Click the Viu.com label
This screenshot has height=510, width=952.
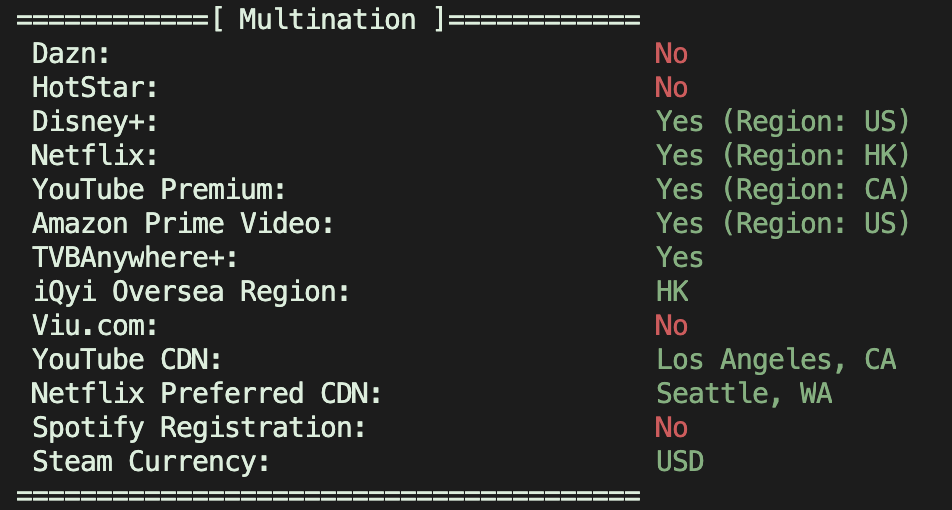pos(95,326)
